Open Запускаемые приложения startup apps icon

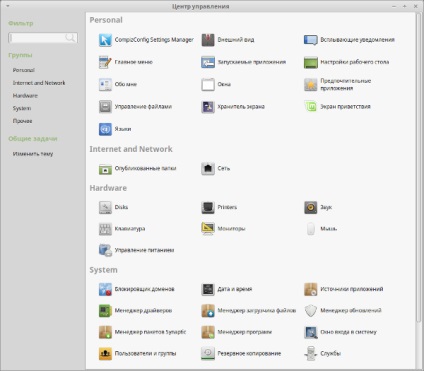[208, 62]
